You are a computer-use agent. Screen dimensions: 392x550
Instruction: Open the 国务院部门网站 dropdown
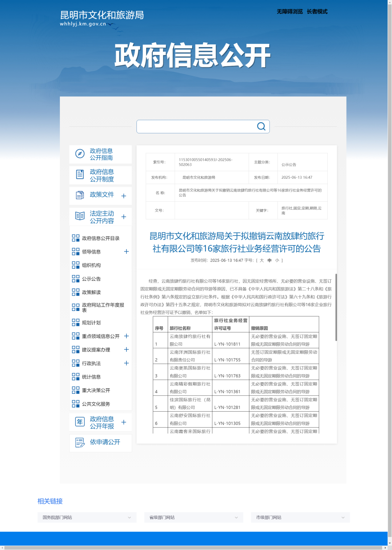pos(87,517)
